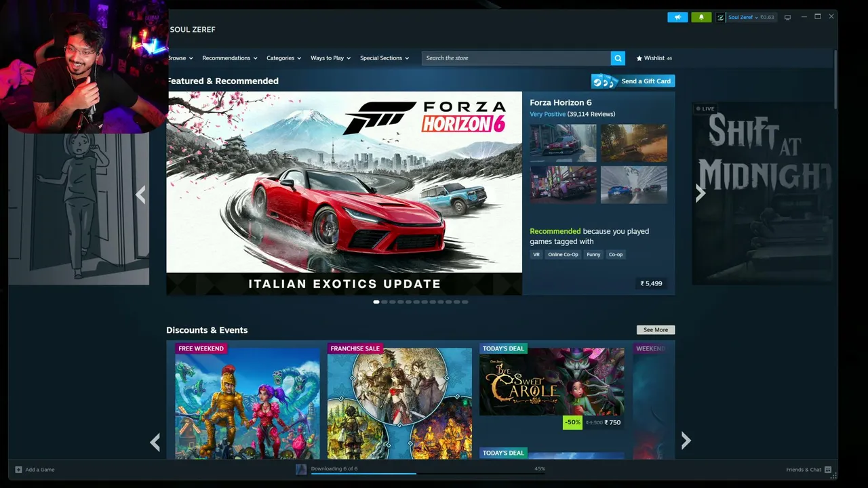This screenshot has width=868, height=488.
Task: Go to previous featured game arrow
Action: (x=140, y=195)
